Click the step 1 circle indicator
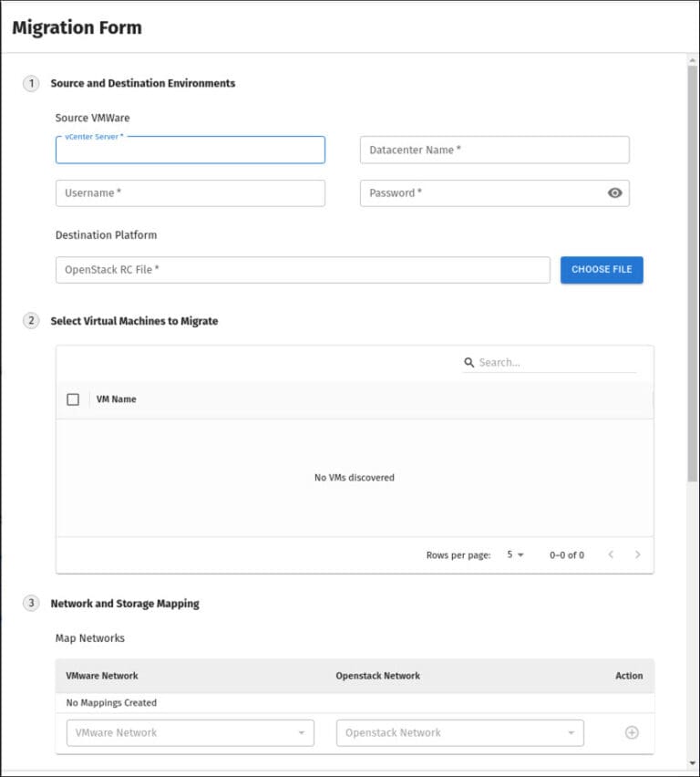Viewport: 700px width, 777px height. 31,83
